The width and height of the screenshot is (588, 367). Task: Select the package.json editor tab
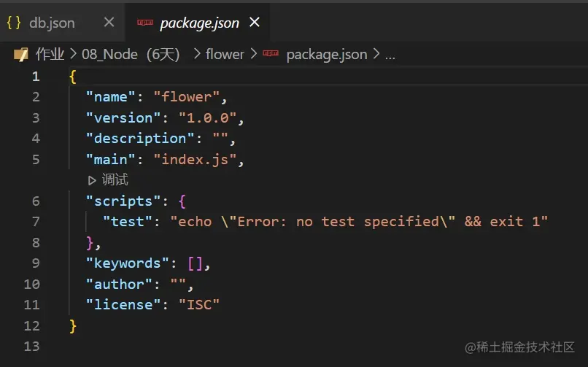pyautogui.click(x=199, y=23)
